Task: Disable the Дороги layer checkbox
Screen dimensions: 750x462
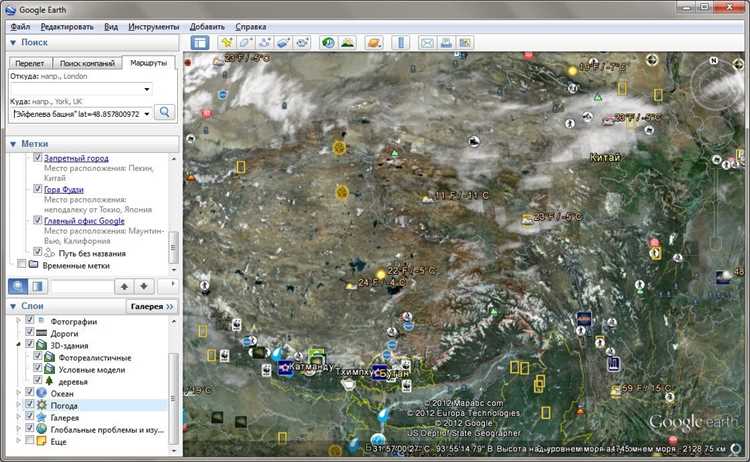Action: [30, 332]
